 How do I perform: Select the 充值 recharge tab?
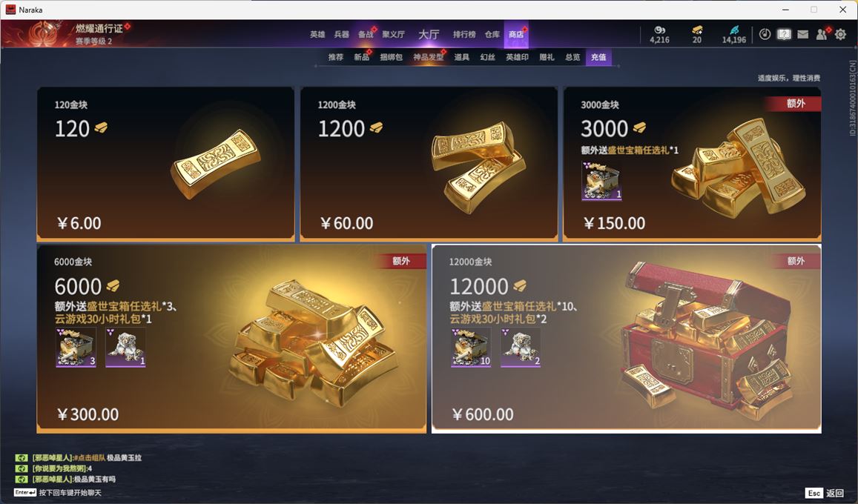[598, 57]
